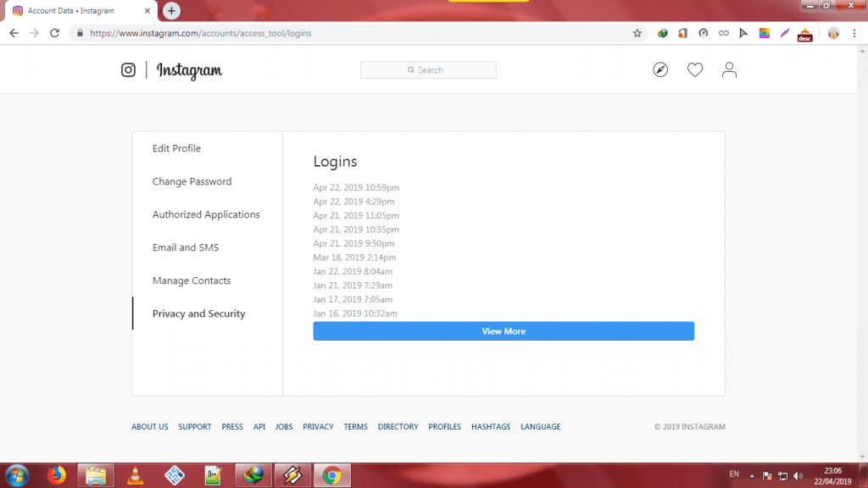Click the browser address bar URL

point(200,33)
